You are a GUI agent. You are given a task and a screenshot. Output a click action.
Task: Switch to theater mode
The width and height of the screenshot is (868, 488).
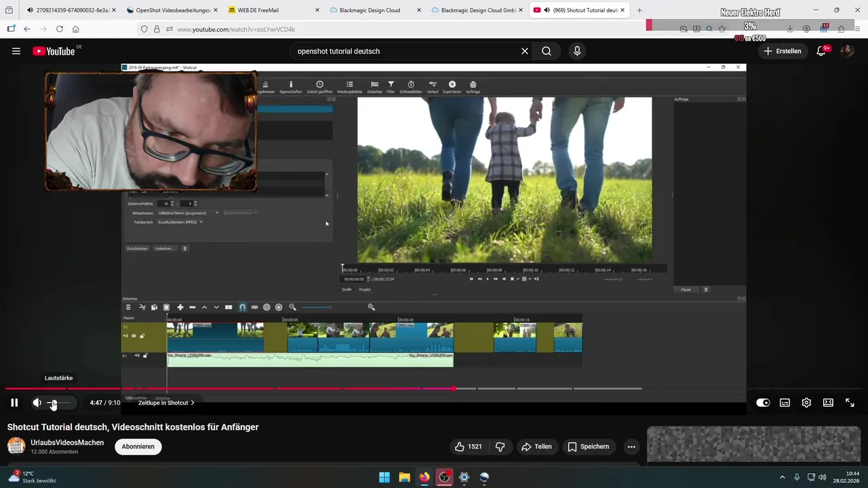click(828, 403)
